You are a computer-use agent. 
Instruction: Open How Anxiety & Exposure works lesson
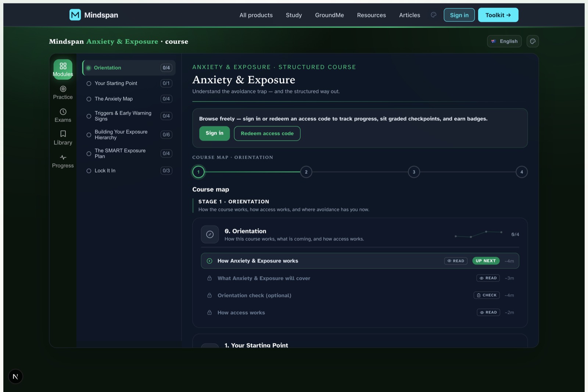click(x=360, y=261)
